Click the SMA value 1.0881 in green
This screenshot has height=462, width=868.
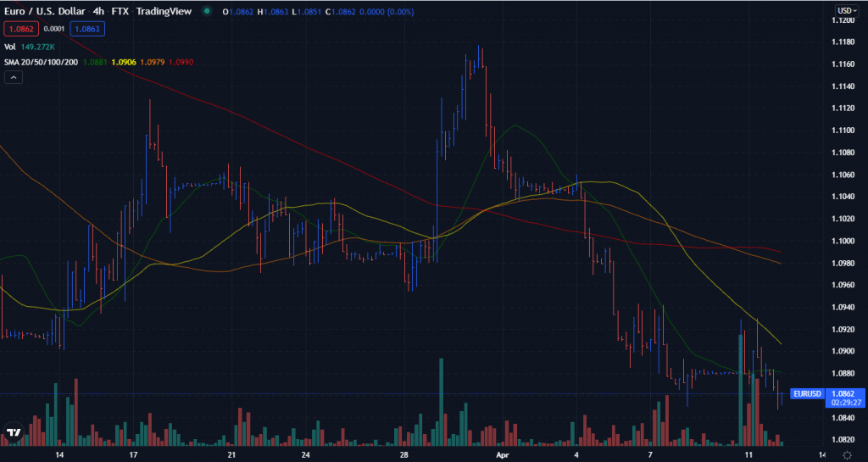(x=95, y=62)
